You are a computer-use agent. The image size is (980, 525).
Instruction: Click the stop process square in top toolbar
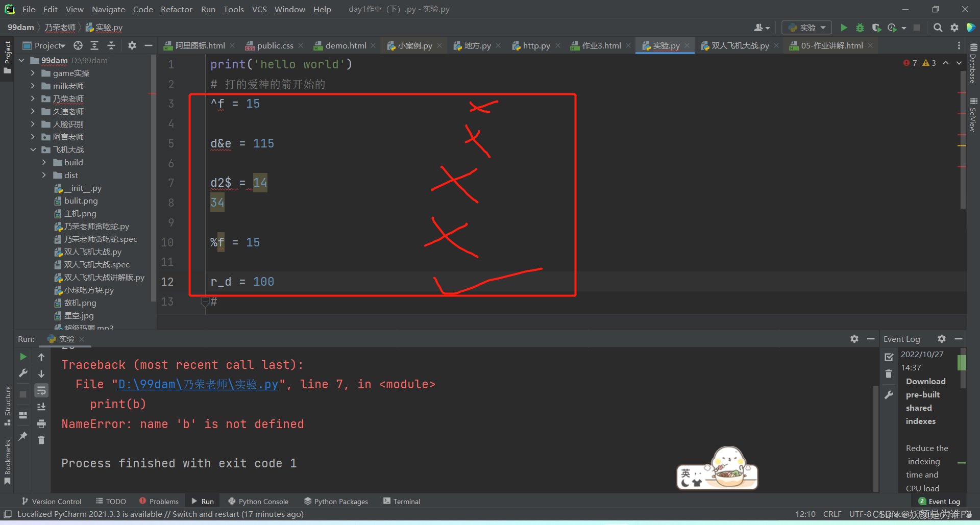[917, 28]
